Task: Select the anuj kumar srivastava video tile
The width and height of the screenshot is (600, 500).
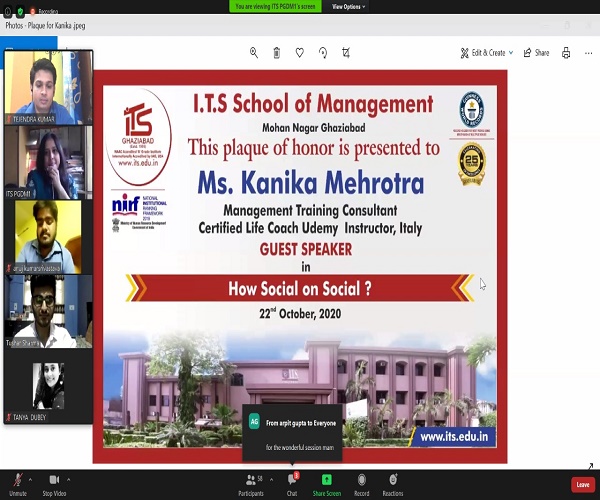Action: 48,237
